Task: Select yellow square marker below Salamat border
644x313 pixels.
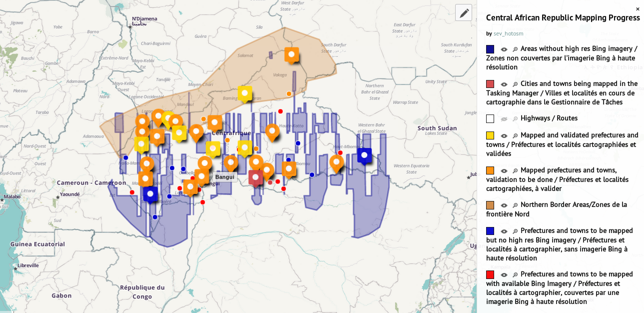Action: [244, 93]
